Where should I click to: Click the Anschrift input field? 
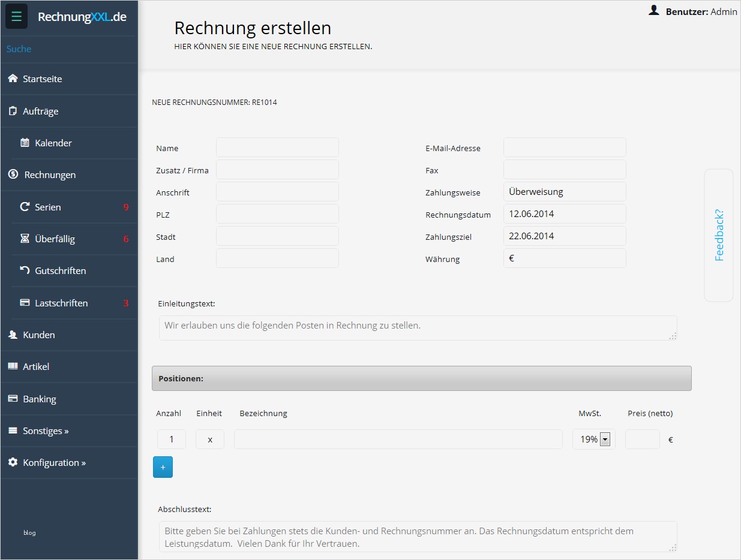(277, 192)
